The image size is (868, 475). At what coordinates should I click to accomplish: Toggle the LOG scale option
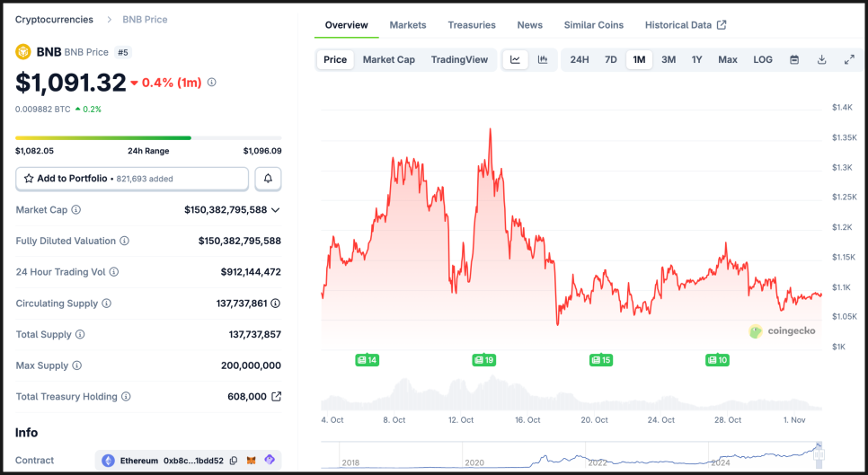[x=763, y=60]
